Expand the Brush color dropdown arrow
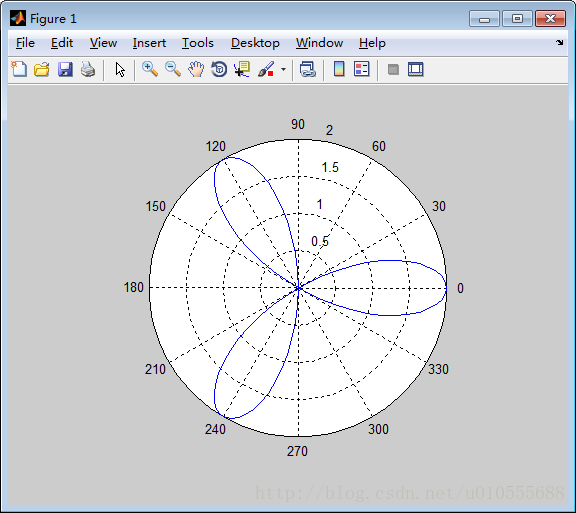 [283, 69]
